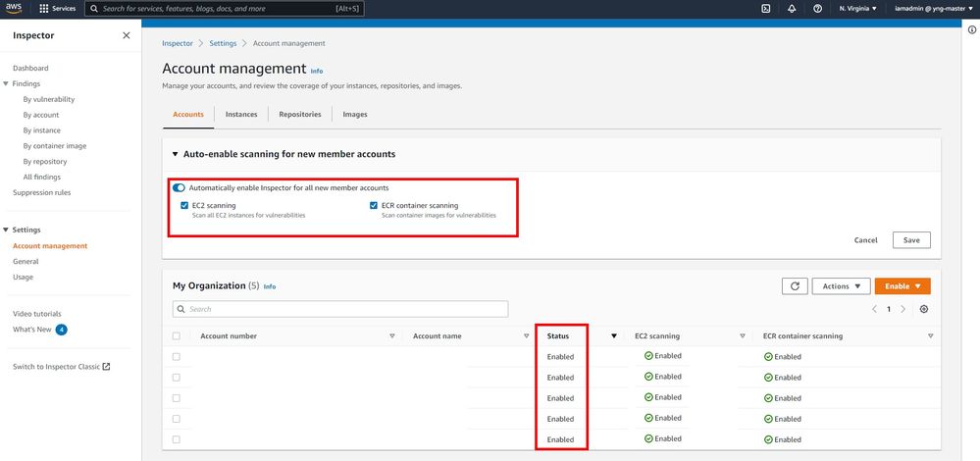Select the Accounts tab
The width and height of the screenshot is (980, 461).
pos(188,115)
